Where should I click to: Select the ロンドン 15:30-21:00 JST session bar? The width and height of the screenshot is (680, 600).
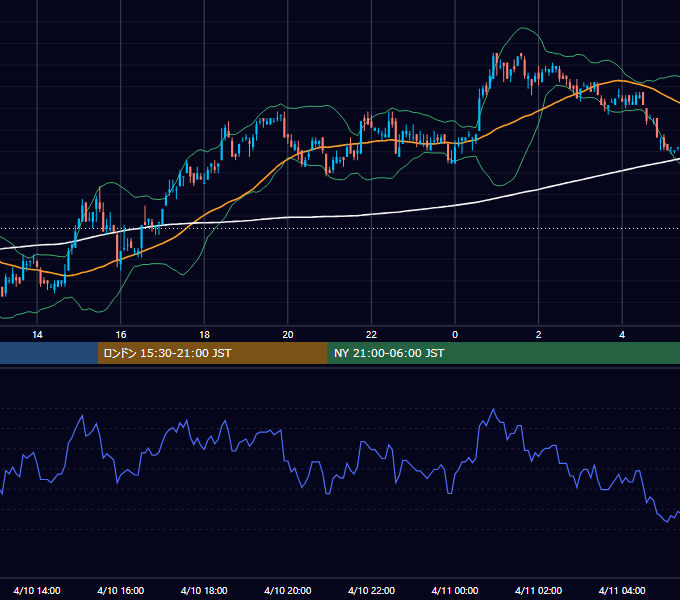coord(212,353)
